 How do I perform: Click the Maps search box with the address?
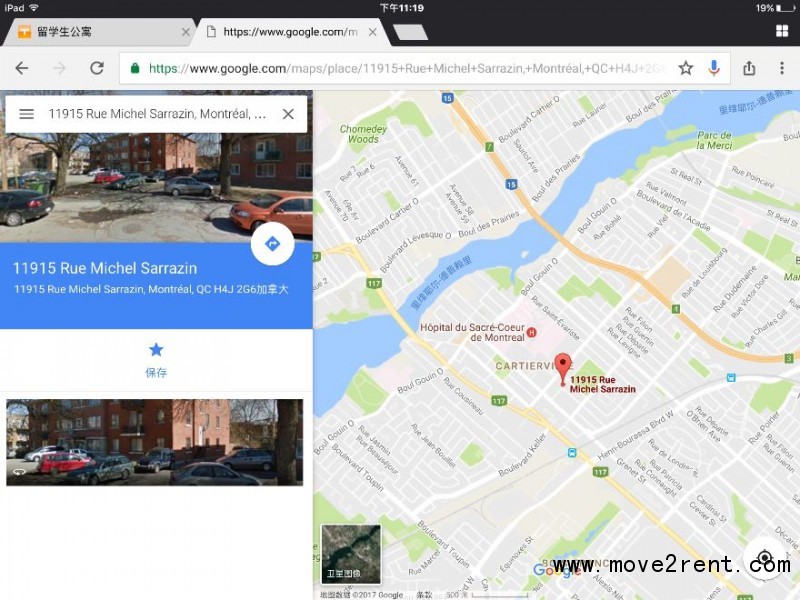(x=157, y=114)
